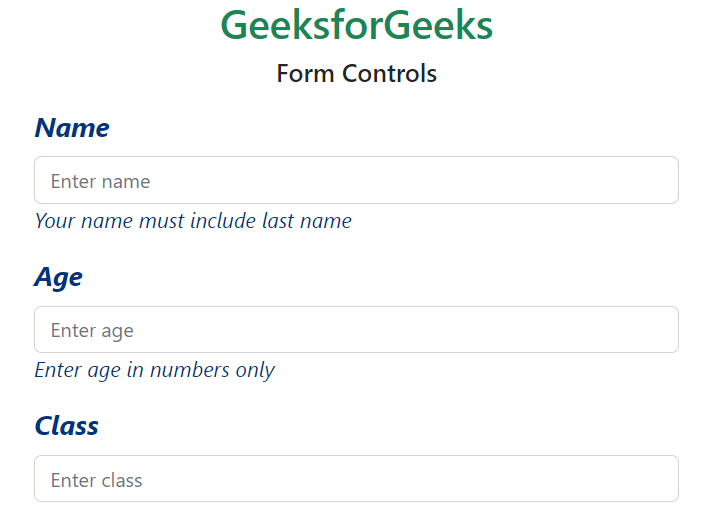Viewport: 703px width, 521px height.
Task: Click the 'Enter class' placeholder text
Action: [x=96, y=481]
